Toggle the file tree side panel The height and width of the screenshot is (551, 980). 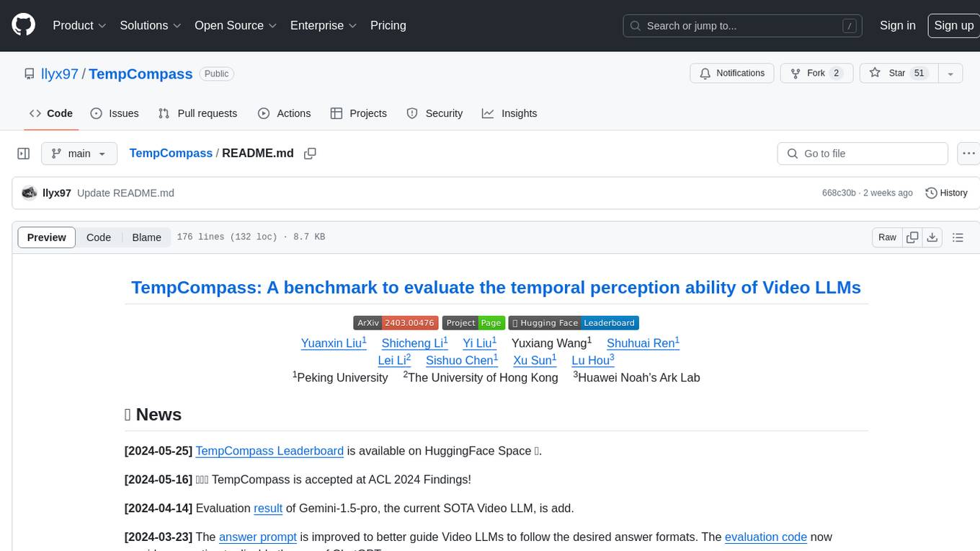coord(23,154)
